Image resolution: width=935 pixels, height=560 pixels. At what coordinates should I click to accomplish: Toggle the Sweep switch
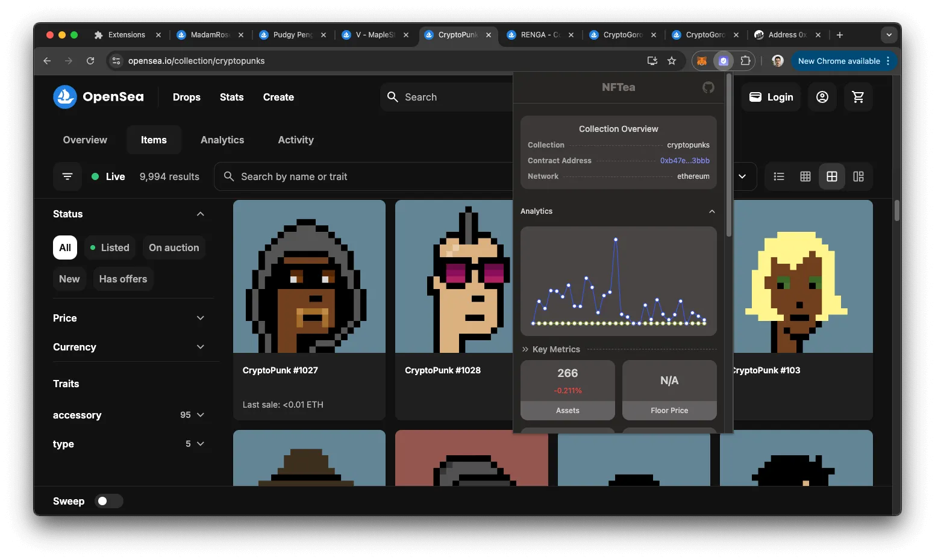point(109,501)
